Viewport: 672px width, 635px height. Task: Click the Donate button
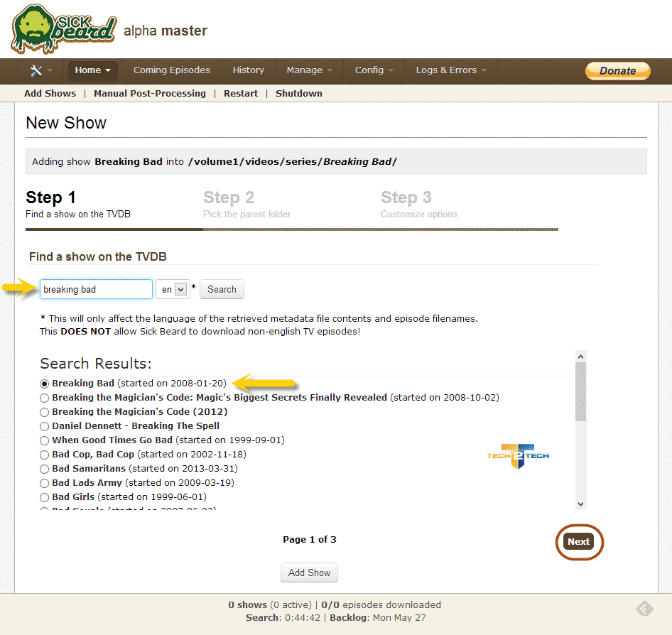(617, 71)
